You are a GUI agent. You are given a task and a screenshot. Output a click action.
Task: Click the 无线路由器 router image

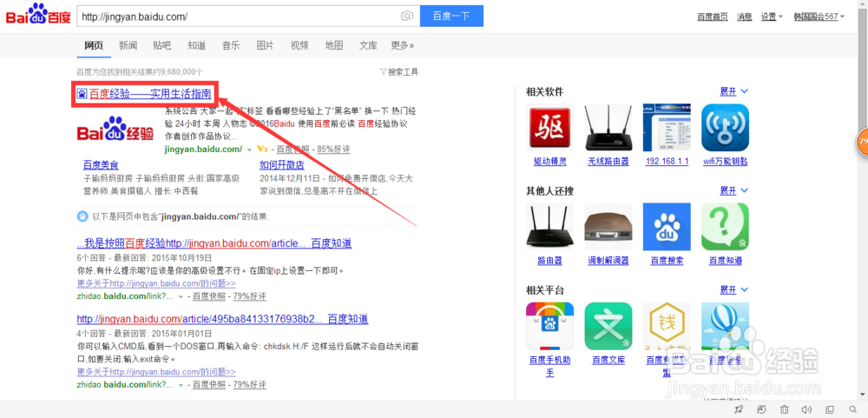[x=608, y=128]
